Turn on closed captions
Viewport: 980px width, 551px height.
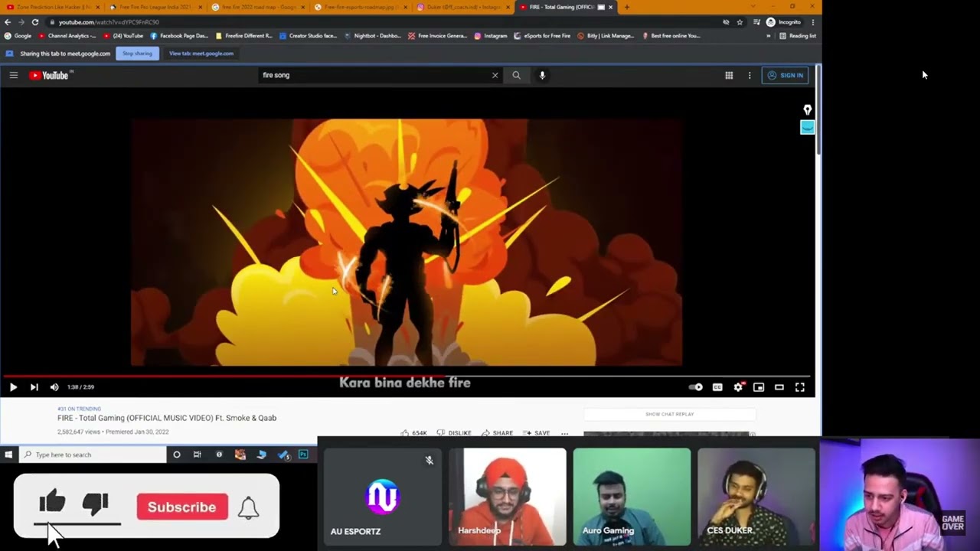[x=717, y=387]
